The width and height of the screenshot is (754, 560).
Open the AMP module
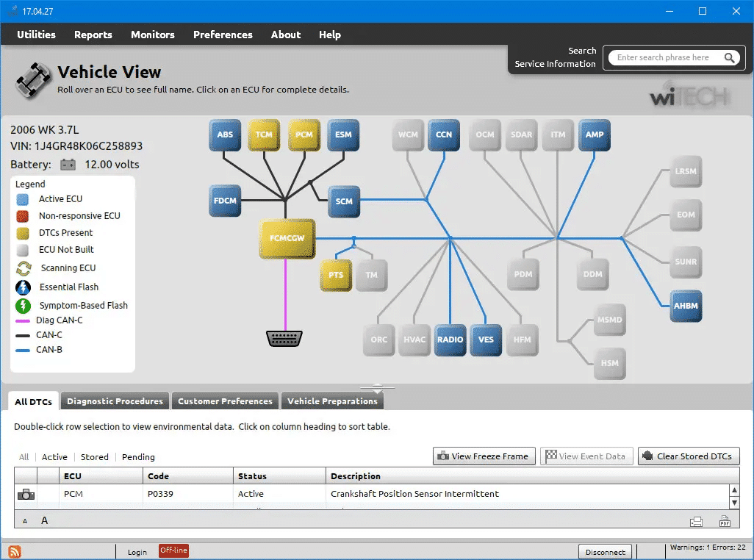tap(595, 134)
